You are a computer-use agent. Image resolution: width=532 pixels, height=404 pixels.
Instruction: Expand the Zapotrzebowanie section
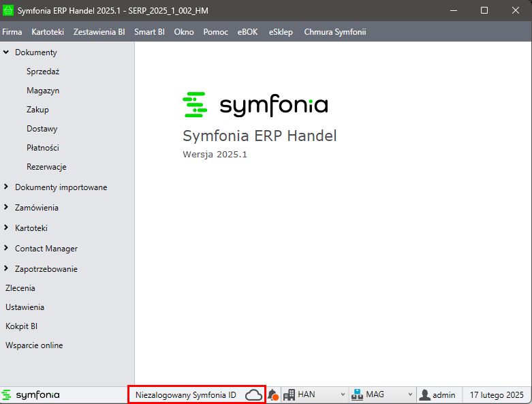[x=6, y=268]
